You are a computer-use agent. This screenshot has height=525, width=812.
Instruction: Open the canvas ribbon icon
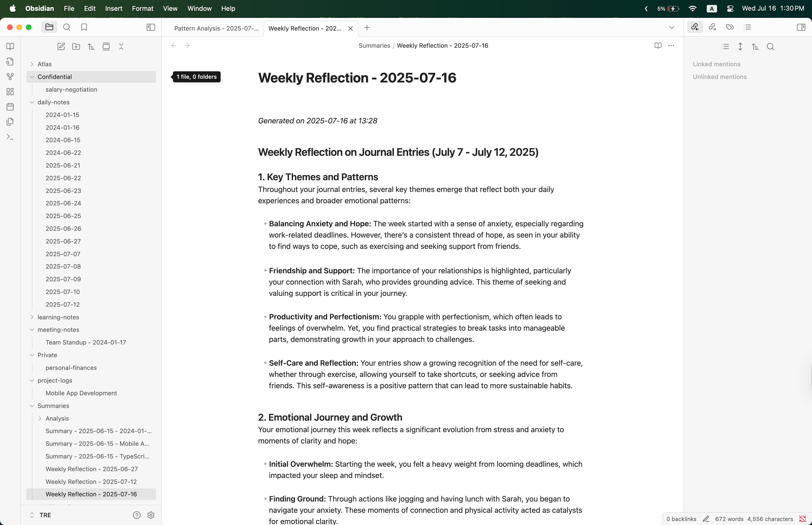[10, 92]
